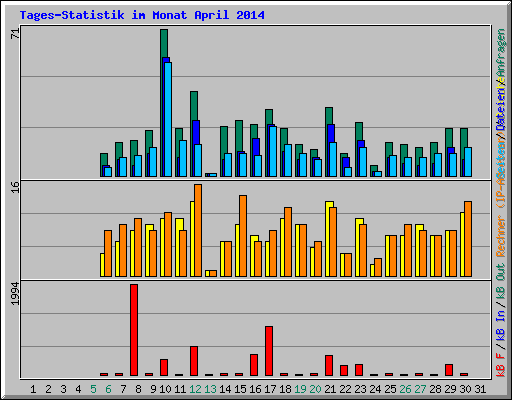Click green weekend day label '13'
The image size is (512, 400).
click(210, 389)
